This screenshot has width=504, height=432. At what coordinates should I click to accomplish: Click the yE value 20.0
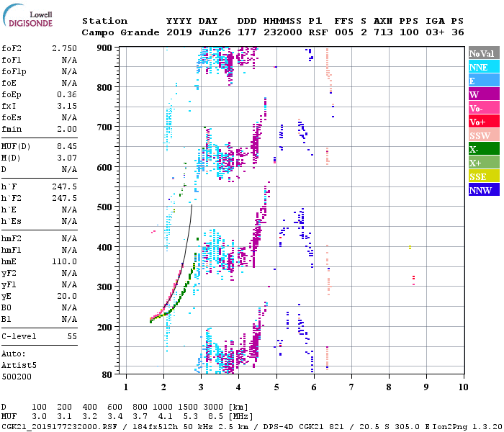67,296
